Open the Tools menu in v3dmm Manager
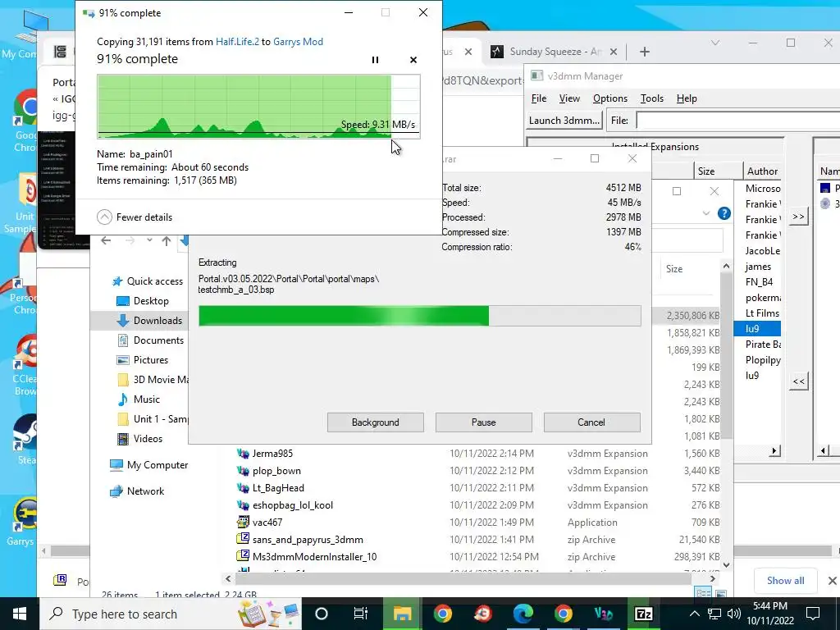The image size is (840, 630). pyautogui.click(x=652, y=98)
